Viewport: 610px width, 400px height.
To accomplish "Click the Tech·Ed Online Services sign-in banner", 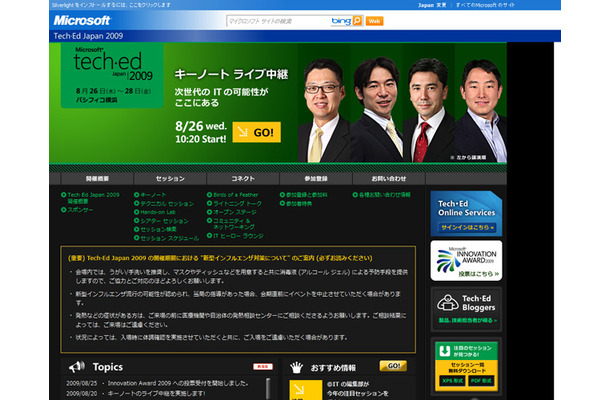I will click(466, 213).
